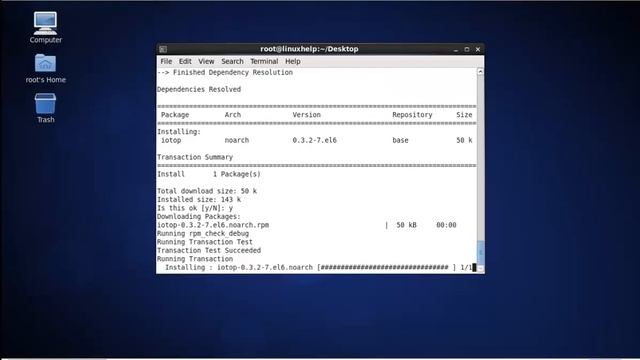640x360 pixels.
Task: Click the 'Arch' column header
Action: coord(233,115)
